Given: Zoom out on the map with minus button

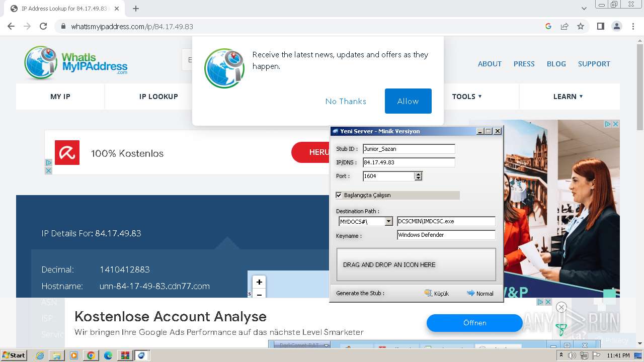Looking at the screenshot, I should pos(259,294).
